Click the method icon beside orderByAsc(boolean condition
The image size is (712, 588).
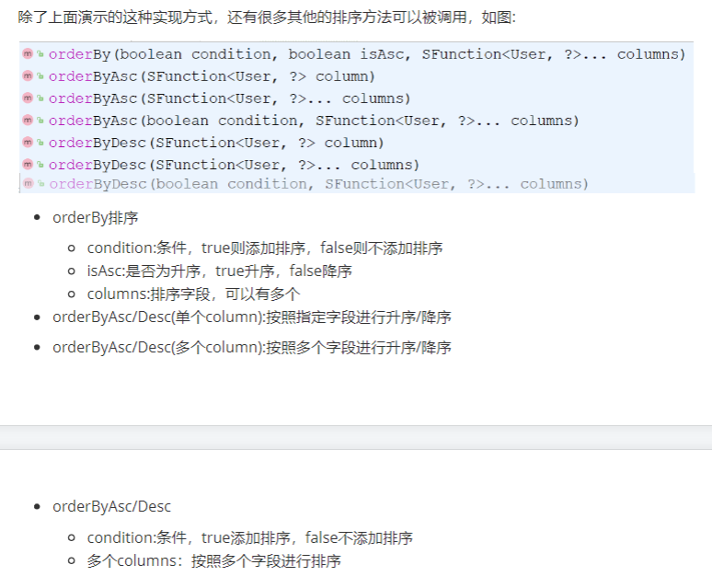28,121
